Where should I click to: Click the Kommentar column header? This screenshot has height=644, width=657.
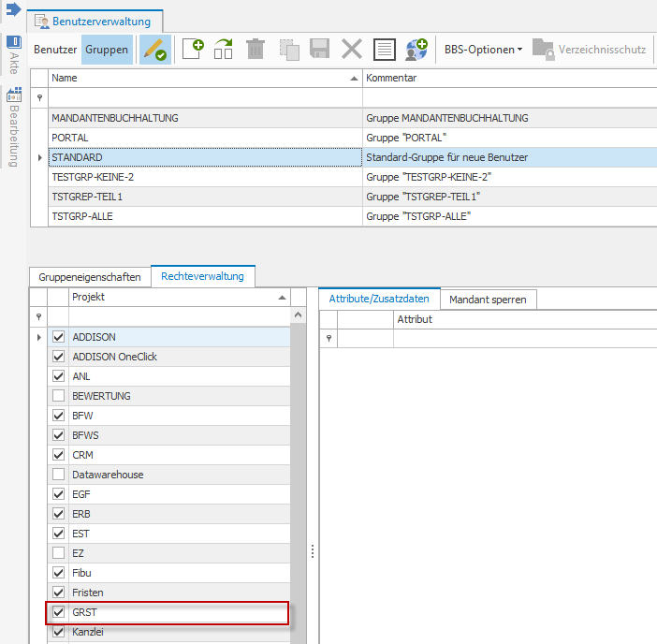[509, 78]
